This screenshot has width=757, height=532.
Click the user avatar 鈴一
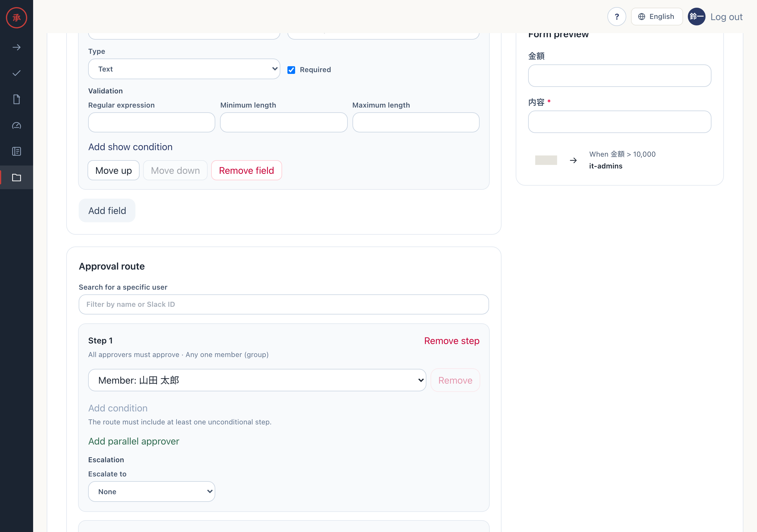pyautogui.click(x=696, y=17)
